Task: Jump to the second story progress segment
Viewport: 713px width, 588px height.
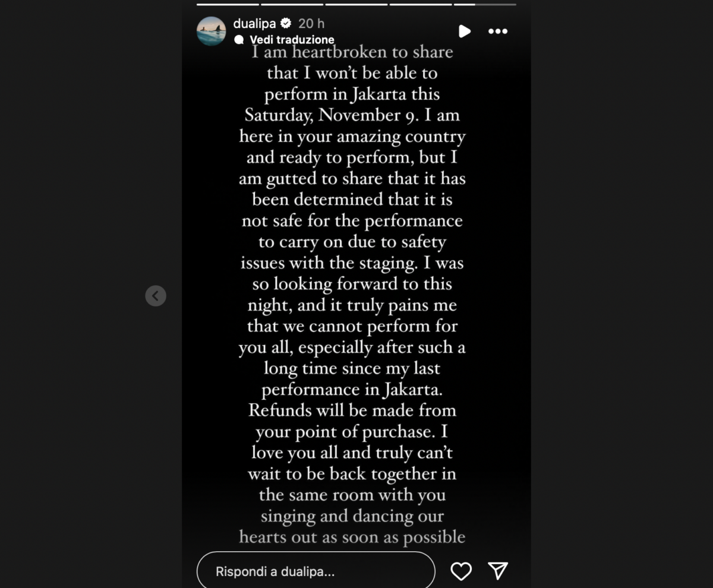Action: pyautogui.click(x=292, y=4)
